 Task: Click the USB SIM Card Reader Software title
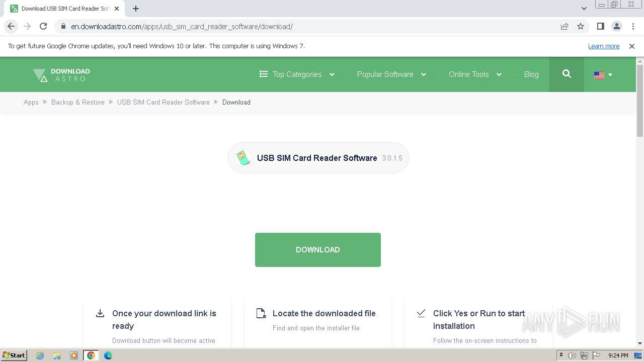(x=317, y=158)
